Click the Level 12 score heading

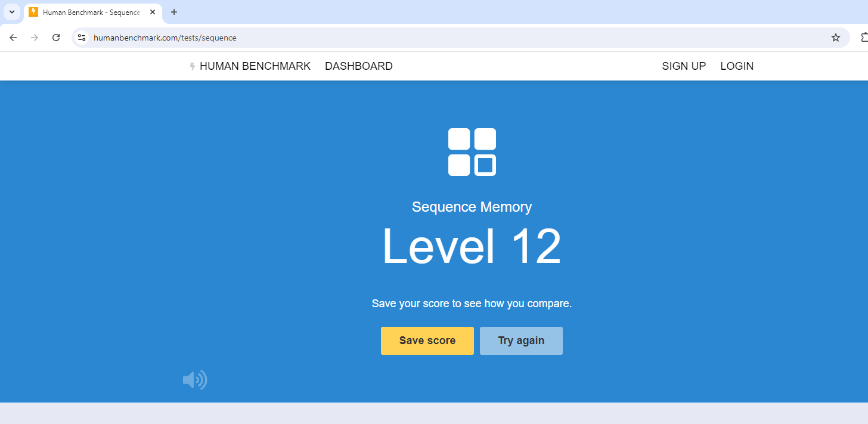click(472, 247)
